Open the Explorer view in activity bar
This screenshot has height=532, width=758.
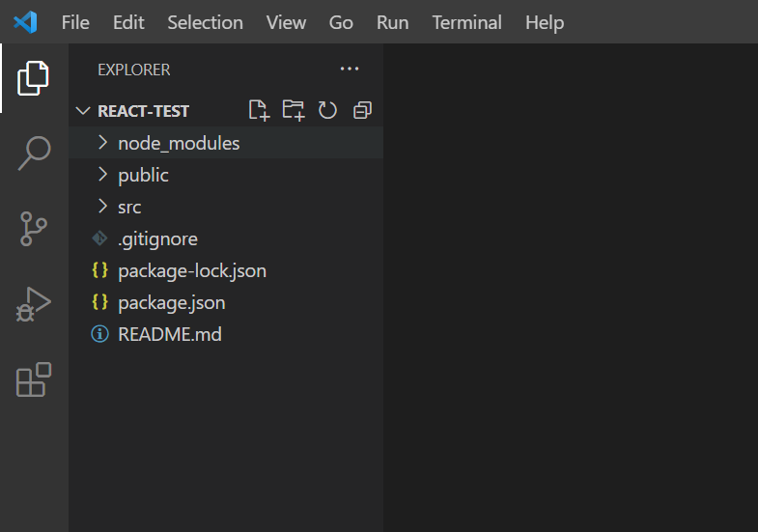tap(34, 78)
